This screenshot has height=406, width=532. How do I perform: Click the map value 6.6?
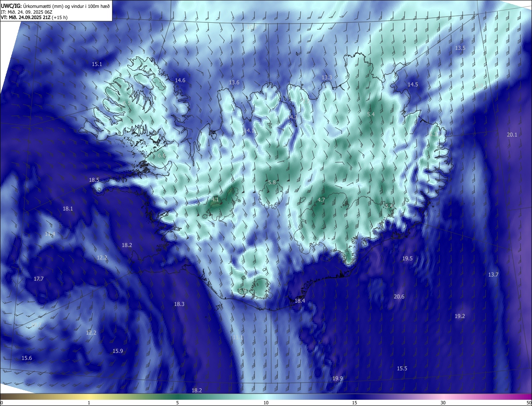click(x=162, y=155)
